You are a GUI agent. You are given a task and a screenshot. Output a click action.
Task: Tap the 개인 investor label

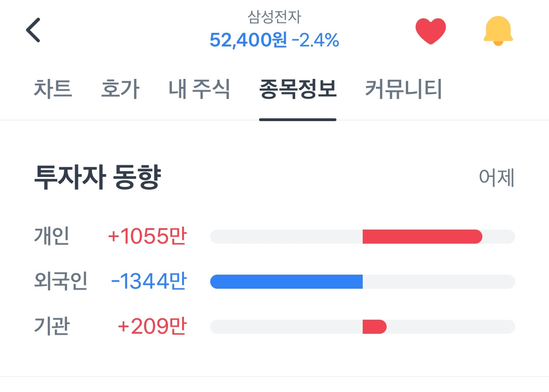pos(52,237)
